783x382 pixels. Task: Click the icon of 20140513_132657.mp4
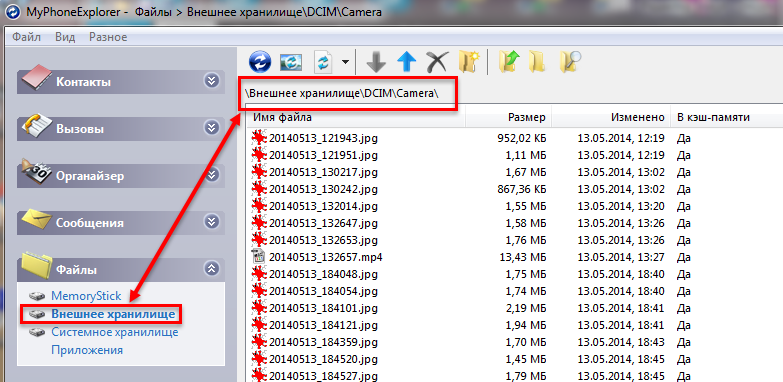tap(259, 257)
